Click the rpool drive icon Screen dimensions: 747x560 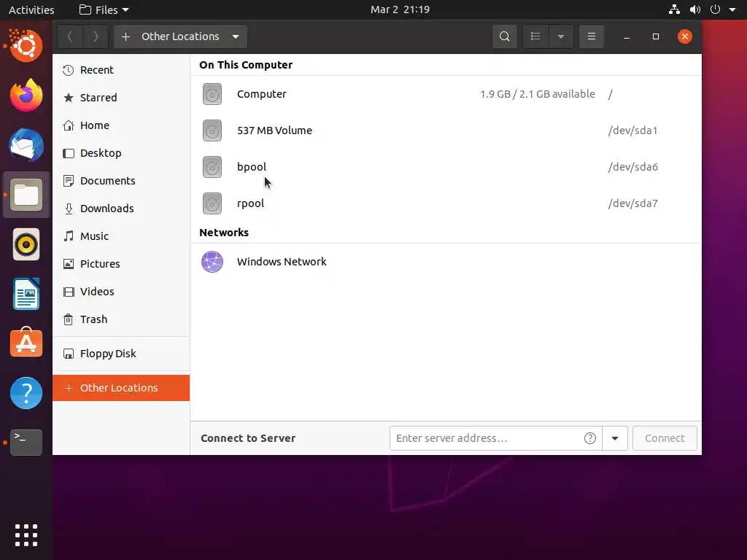click(212, 203)
